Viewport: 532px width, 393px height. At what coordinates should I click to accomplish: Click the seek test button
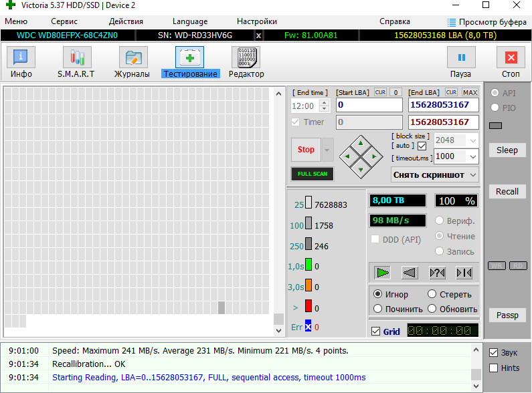click(x=464, y=273)
